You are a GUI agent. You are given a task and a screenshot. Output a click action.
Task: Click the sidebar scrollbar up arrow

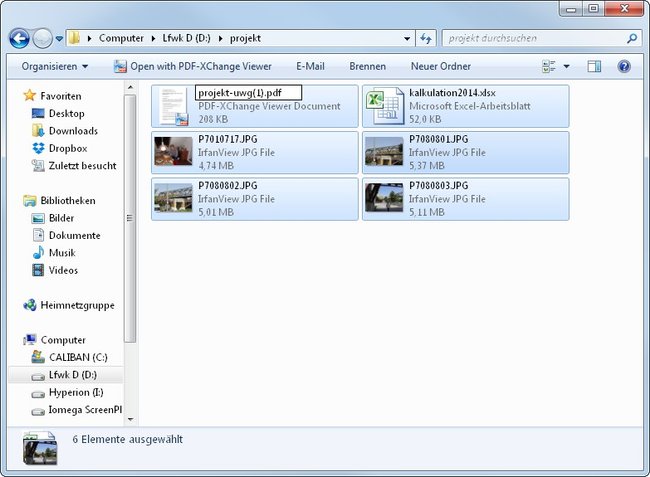pyautogui.click(x=130, y=87)
